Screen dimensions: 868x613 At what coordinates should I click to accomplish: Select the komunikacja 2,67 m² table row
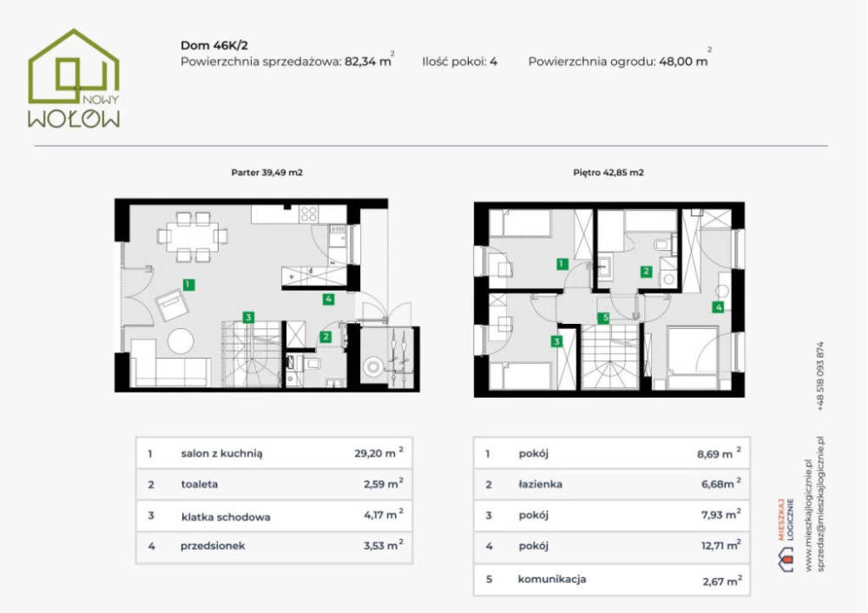click(612, 580)
